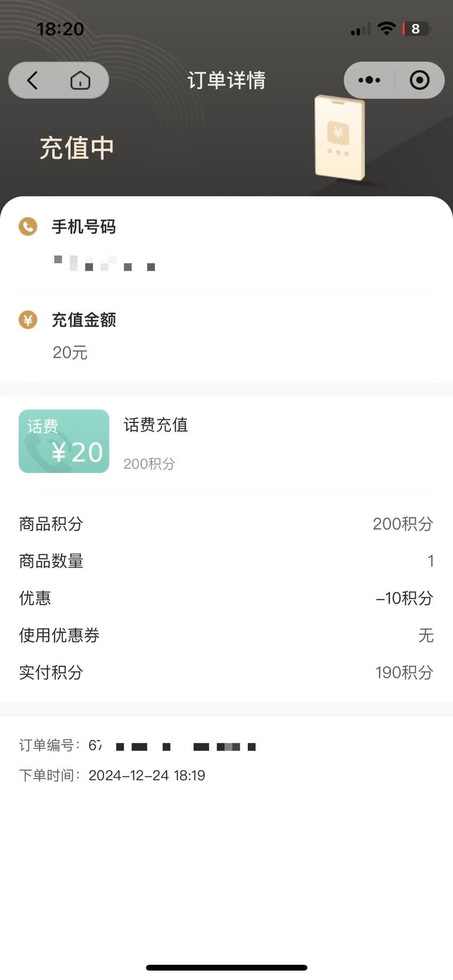
Task: Tap the back arrow icon
Action: [32, 81]
